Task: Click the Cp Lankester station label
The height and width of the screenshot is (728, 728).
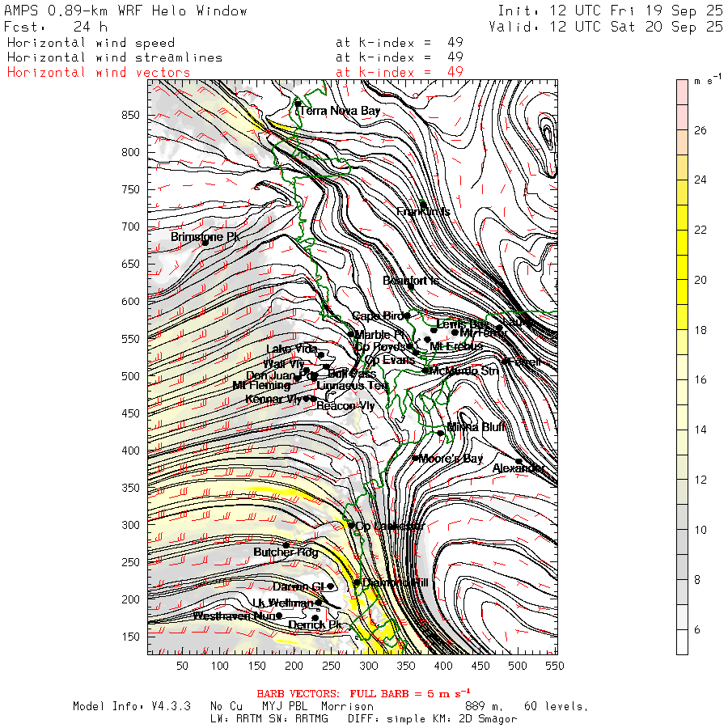Action: click(390, 526)
